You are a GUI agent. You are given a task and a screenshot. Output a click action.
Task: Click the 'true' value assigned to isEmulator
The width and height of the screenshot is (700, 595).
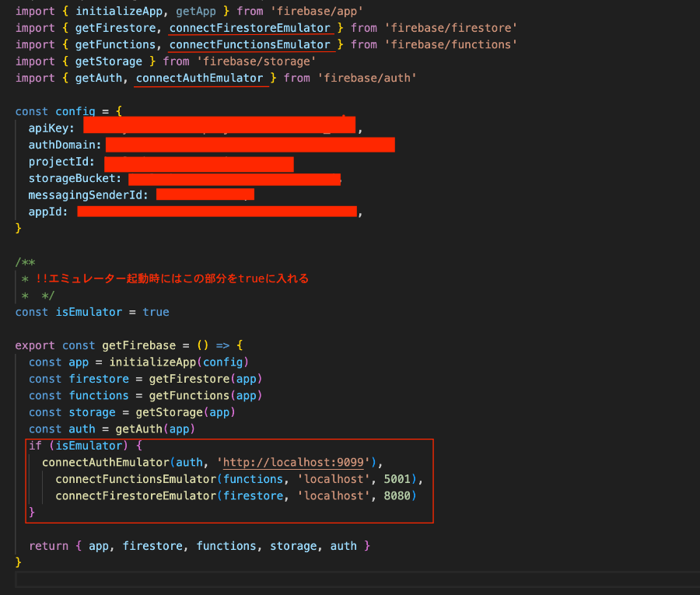click(x=156, y=313)
